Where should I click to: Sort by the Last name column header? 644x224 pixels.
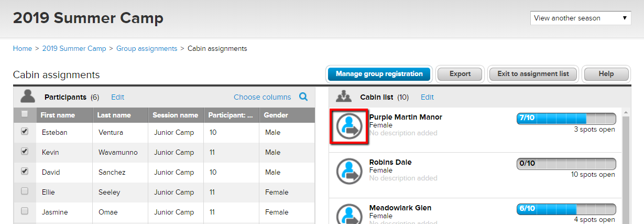click(x=113, y=115)
